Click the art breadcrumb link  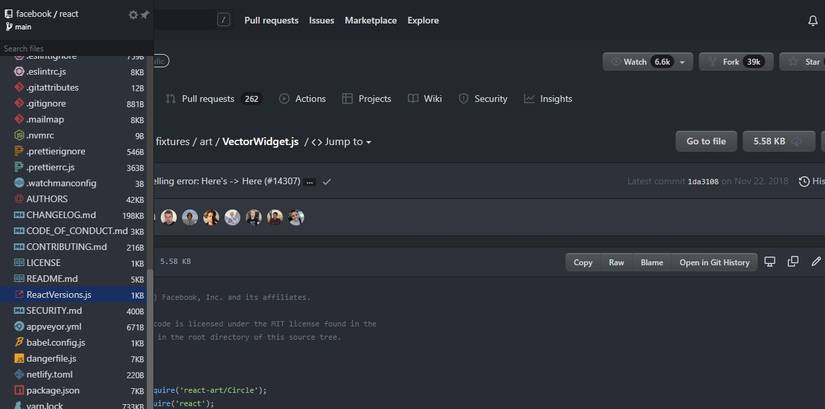coord(206,142)
